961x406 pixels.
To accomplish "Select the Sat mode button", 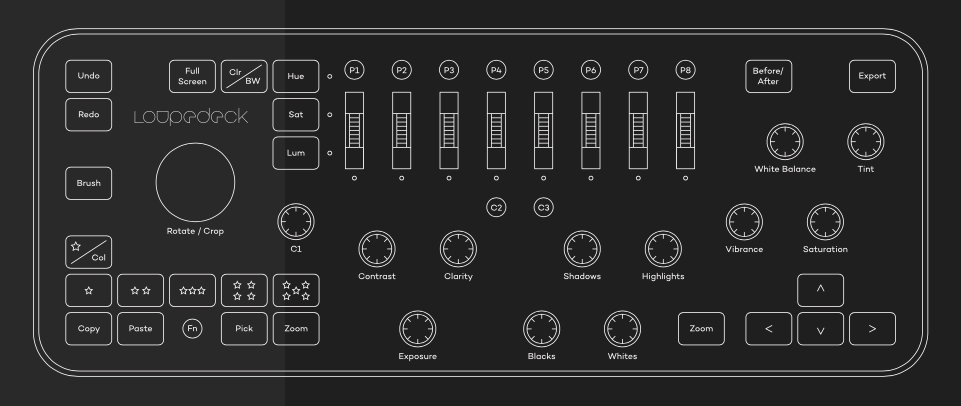I will (x=296, y=115).
